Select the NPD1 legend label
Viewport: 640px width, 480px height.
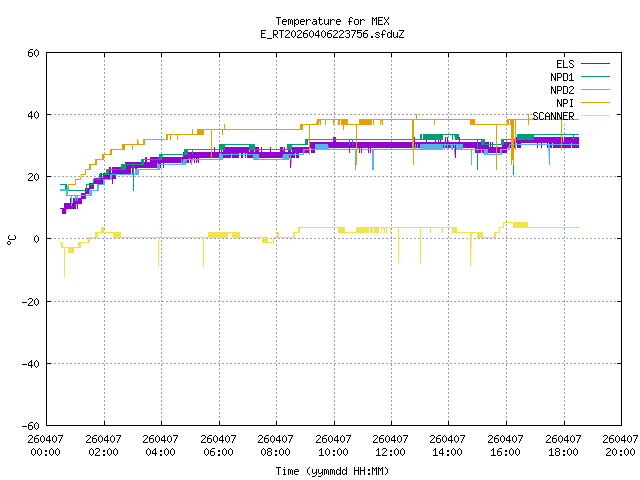(562, 77)
